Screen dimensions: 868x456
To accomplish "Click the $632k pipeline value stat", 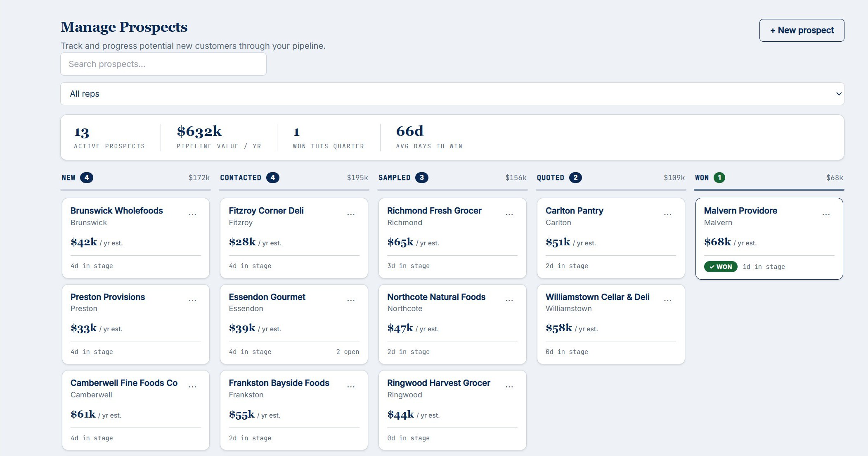I will click(x=219, y=137).
